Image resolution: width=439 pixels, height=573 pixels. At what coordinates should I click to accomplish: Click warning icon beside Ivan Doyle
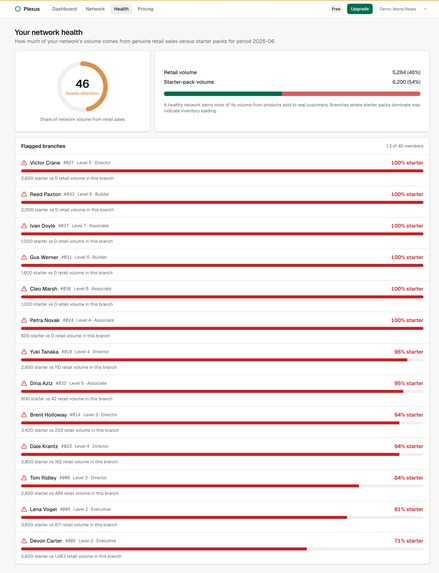(x=24, y=225)
